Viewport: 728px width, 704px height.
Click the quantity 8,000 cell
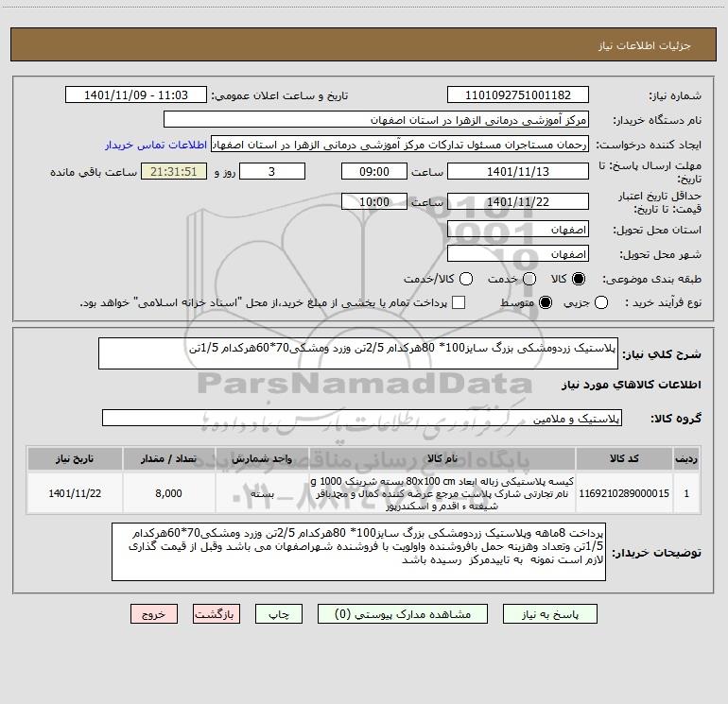click(x=168, y=493)
